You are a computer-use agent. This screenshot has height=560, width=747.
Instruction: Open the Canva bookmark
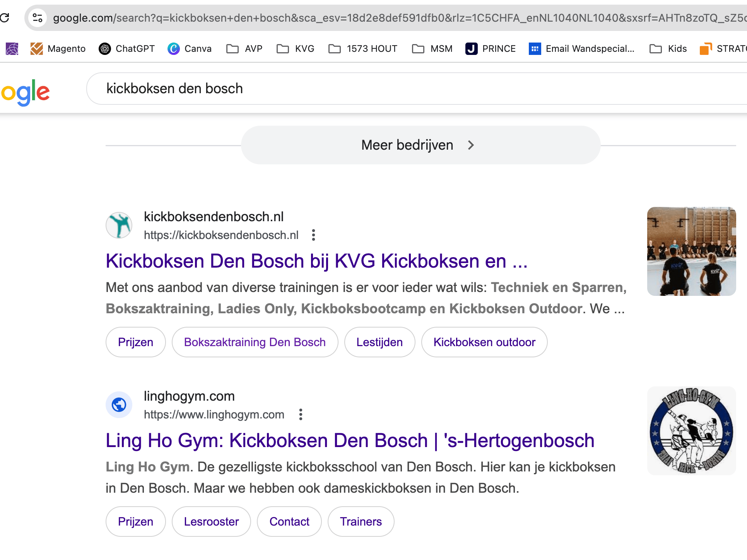(x=190, y=49)
